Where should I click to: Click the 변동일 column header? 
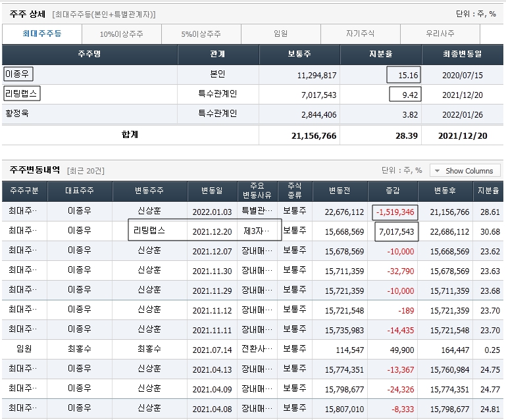pyautogui.click(x=212, y=191)
